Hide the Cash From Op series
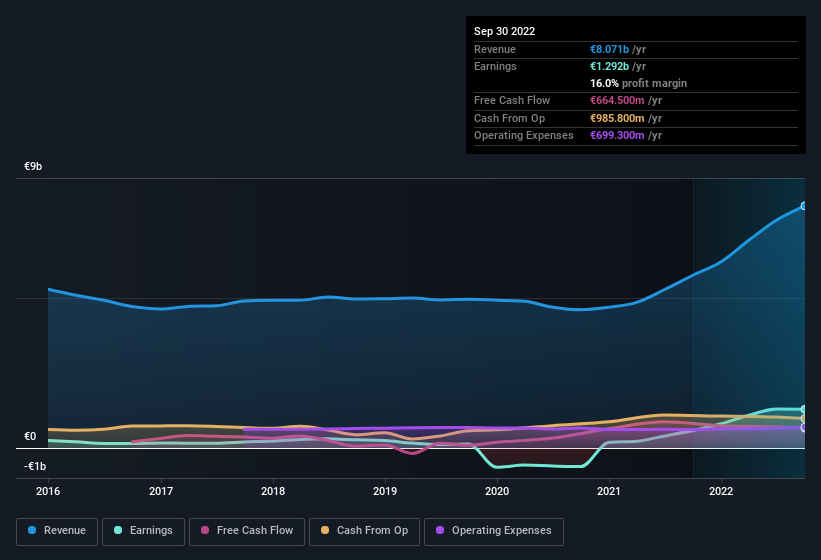Image resolution: width=821 pixels, height=560 pixels. 364,531
